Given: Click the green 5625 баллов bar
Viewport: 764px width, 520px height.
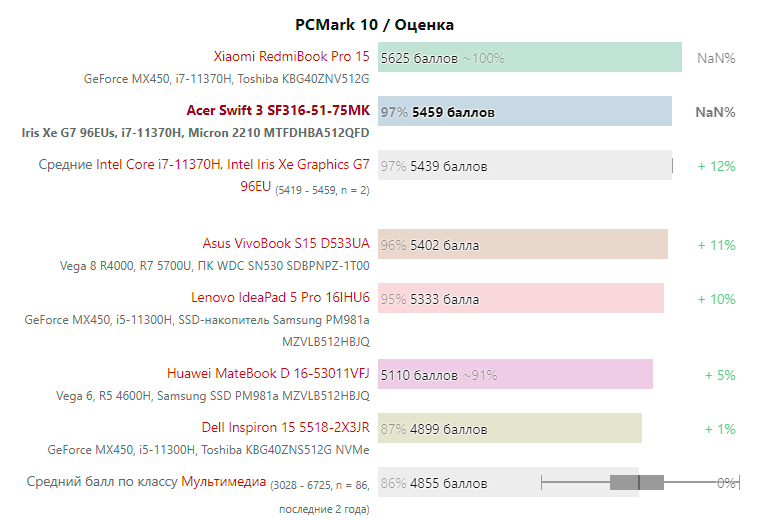Looking at the screenshot, I should pos(530,58).
